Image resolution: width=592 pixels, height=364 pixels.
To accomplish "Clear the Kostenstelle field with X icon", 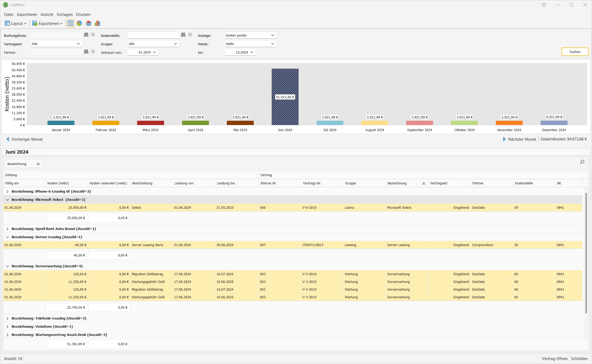I will (190, 35).
